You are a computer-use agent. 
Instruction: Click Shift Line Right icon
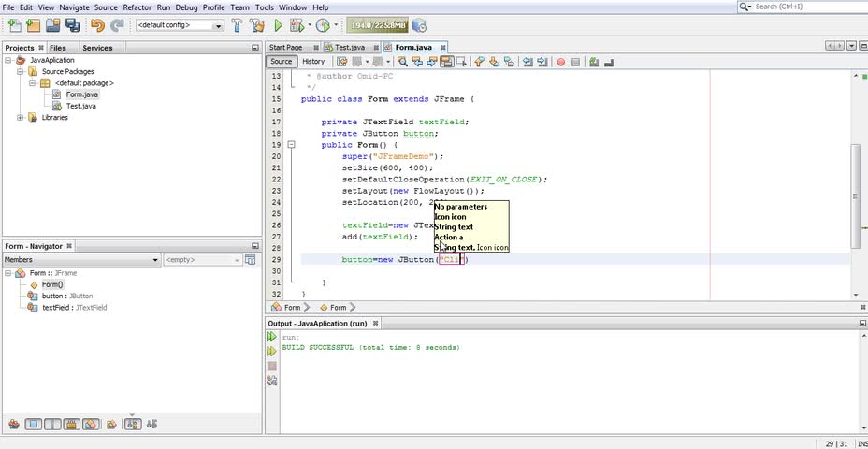[x=542, y=62]
